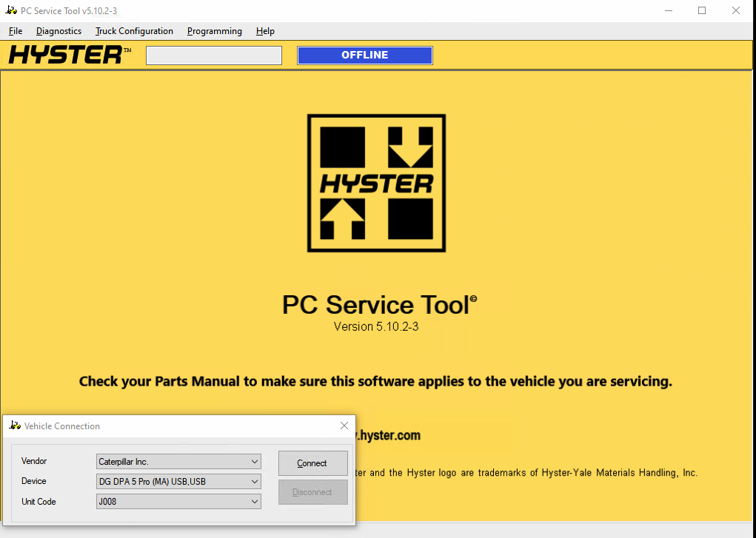Screen dimensions: 756x538
Task: Click the 'Vendor' label
Action: click(34, 461)
